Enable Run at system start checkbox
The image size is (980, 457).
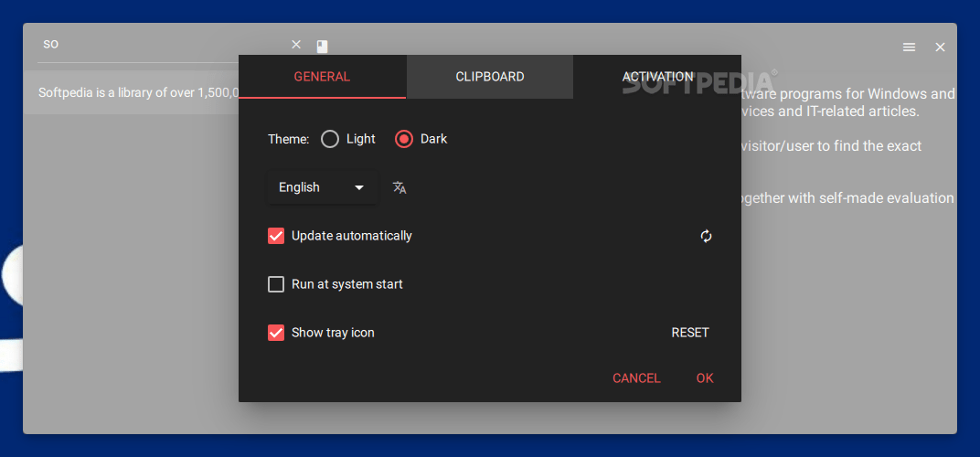(x=276, y=284)
